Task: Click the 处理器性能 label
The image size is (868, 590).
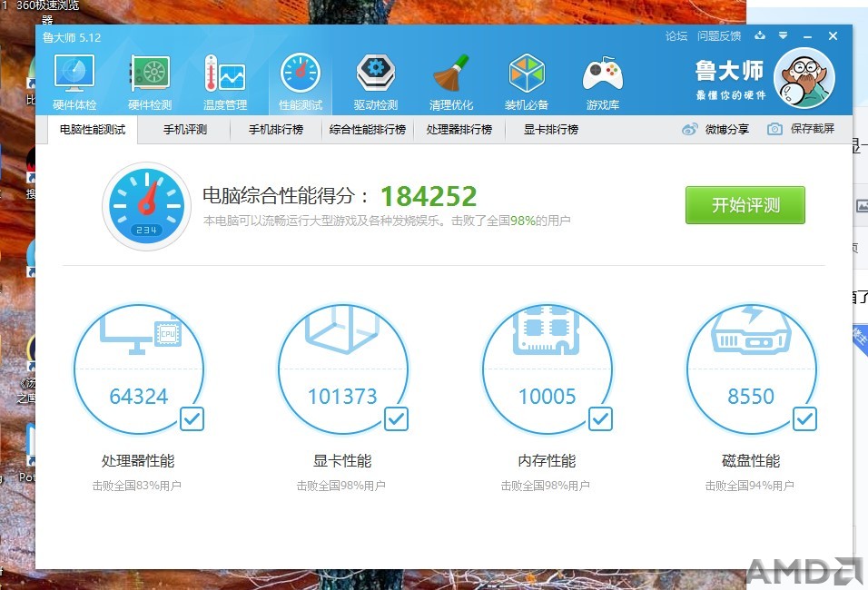Action: click(138, 460)
